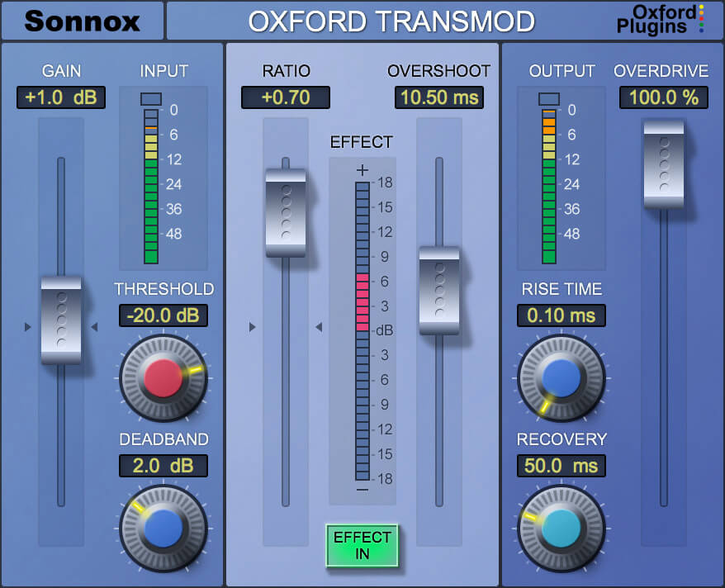The width and height of the screenshot is (725, 588).
Task: Edit the Recovery 50.0 ms field
Action: [x=562, y=466]
